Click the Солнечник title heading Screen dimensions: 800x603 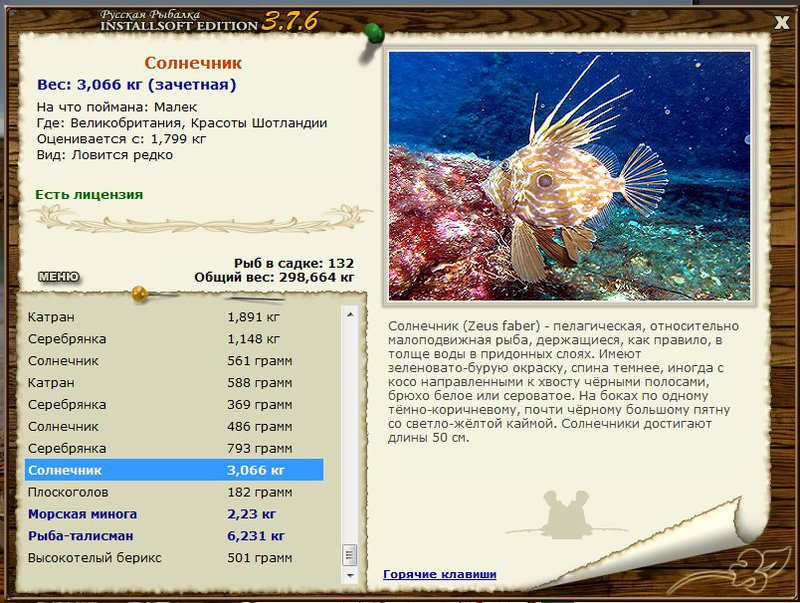193,63
